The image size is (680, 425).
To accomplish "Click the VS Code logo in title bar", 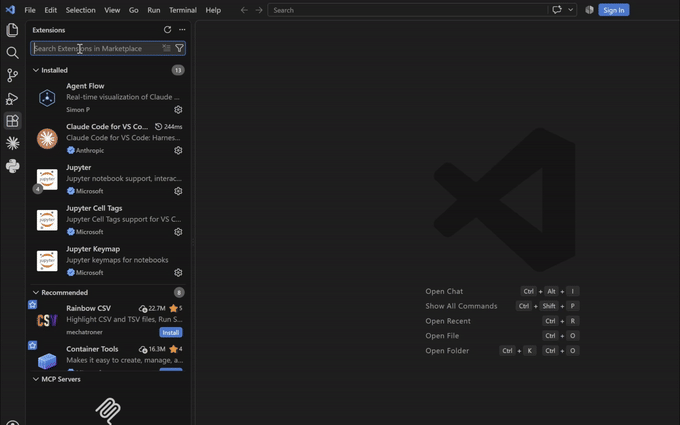I will 10,10.
